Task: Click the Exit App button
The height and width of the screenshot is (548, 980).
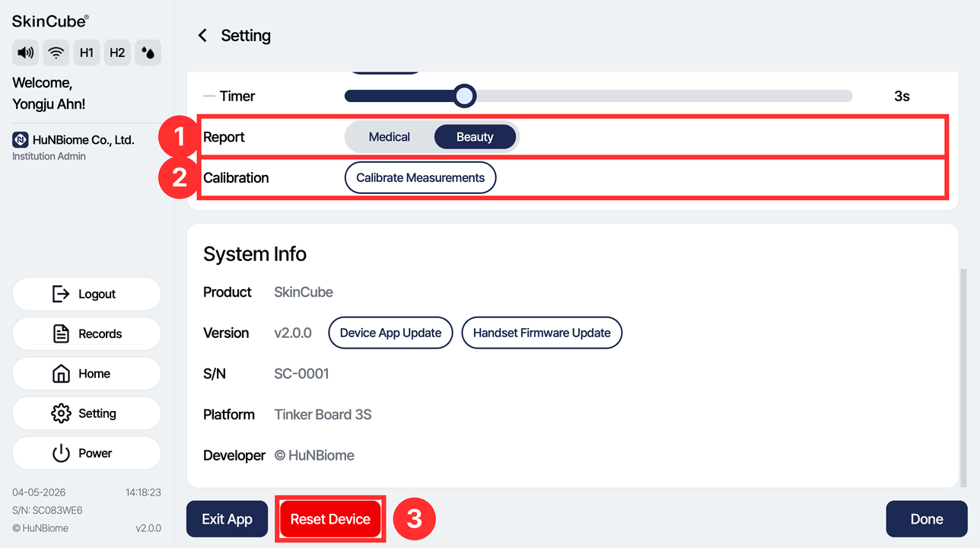Action: pyautogui.click(x=227, y=519)
